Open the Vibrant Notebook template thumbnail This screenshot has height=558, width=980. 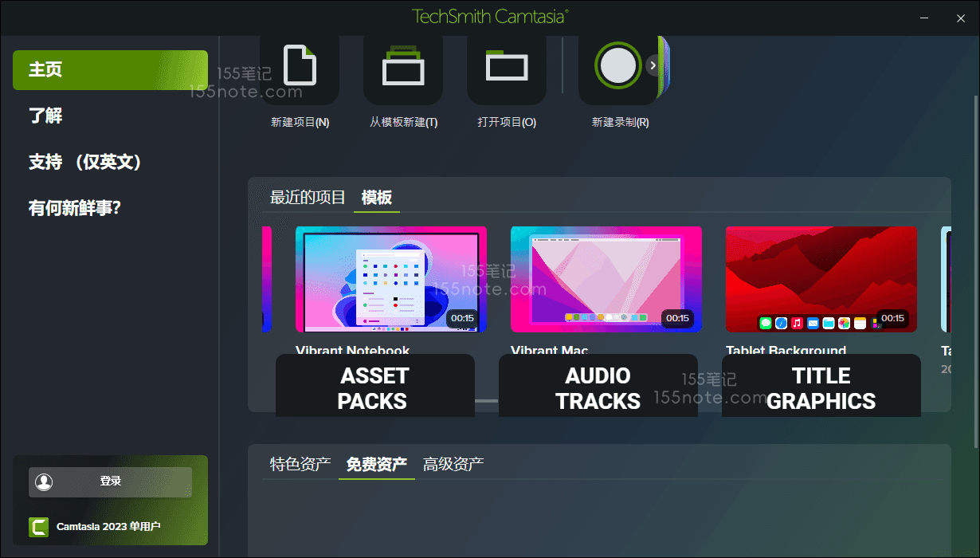[x=391, y=279]
